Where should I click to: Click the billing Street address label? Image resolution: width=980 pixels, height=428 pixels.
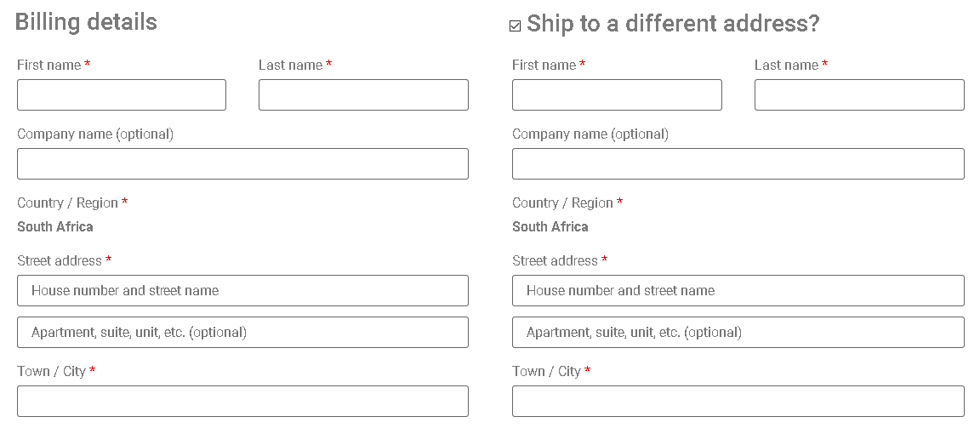59,261
